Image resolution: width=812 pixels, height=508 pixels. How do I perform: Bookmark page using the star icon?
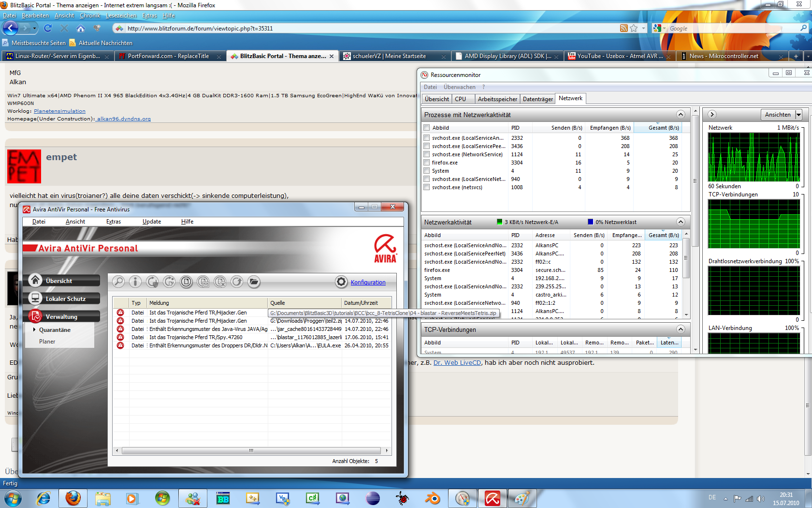[634, 29]
